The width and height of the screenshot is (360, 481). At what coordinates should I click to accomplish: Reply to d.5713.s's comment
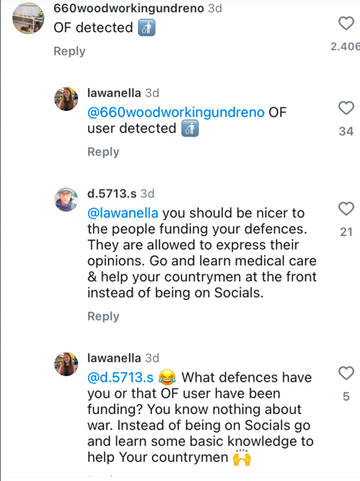(103, 316)
